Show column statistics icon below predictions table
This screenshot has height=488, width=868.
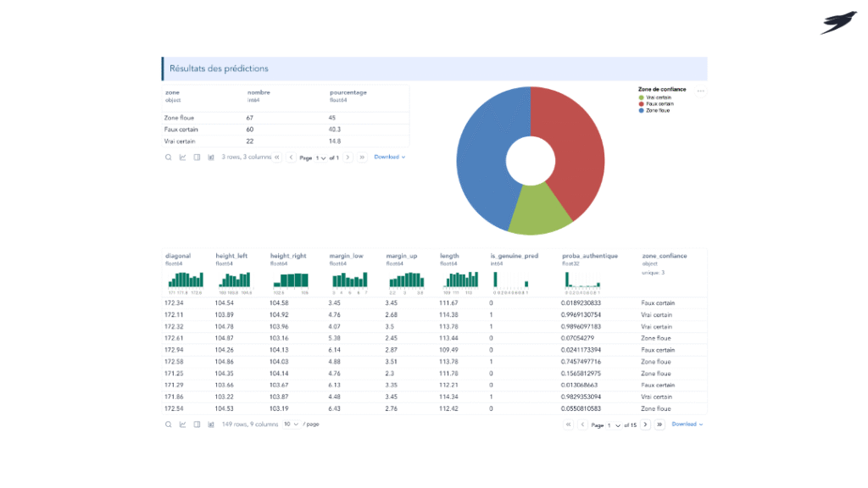pyautogui.click(x=211, y=424)
